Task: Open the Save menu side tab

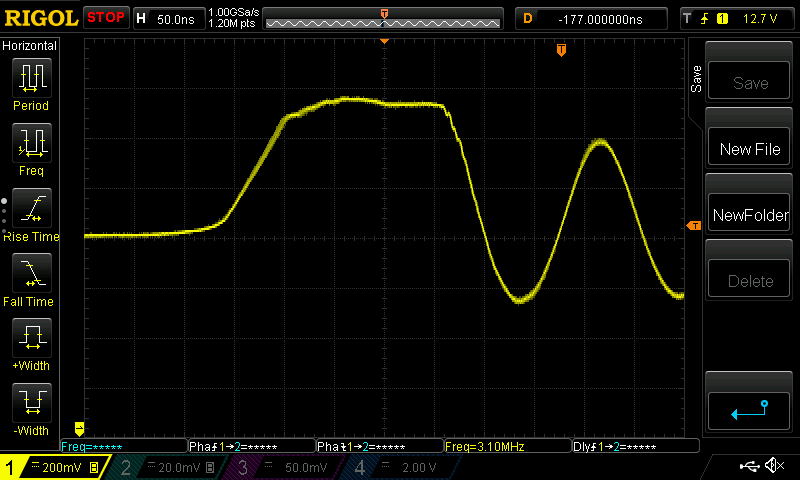Action: click(x=696, y=79)
